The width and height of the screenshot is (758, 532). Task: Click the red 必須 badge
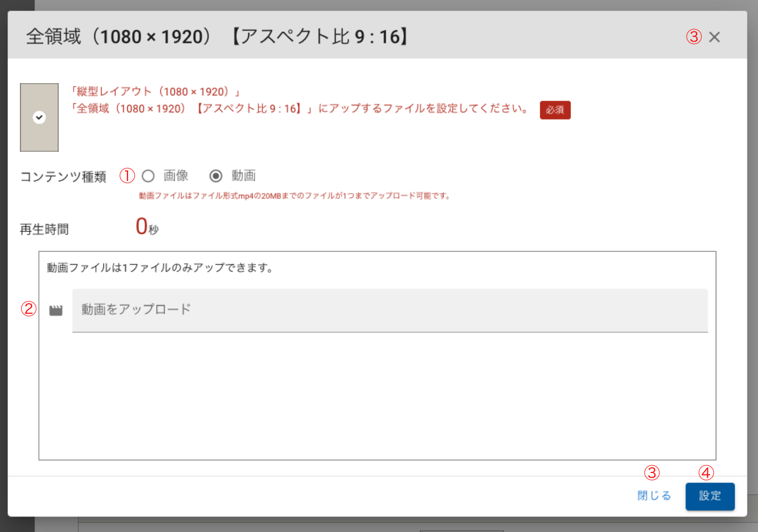pyautogui.click(x=555, y=110)
